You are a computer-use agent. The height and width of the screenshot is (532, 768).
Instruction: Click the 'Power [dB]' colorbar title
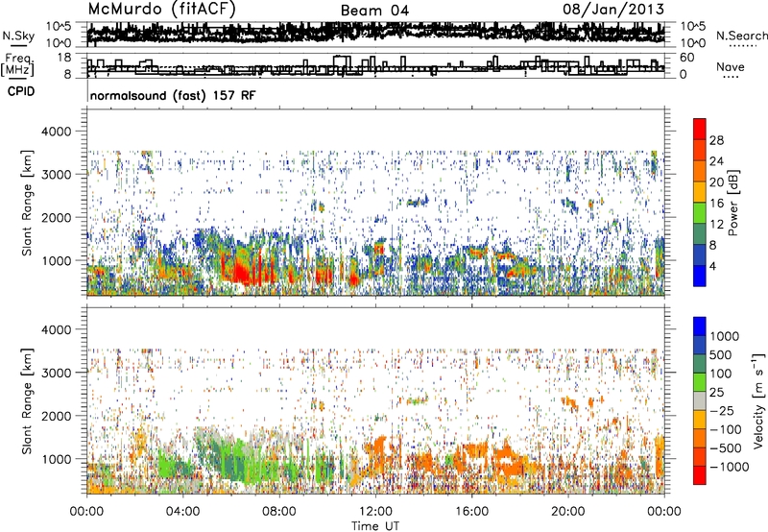(732, 203)
